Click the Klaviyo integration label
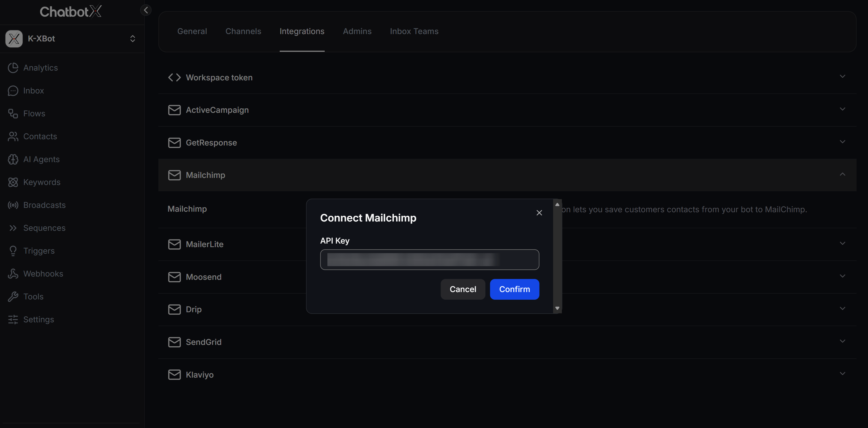 click(200, 375)
